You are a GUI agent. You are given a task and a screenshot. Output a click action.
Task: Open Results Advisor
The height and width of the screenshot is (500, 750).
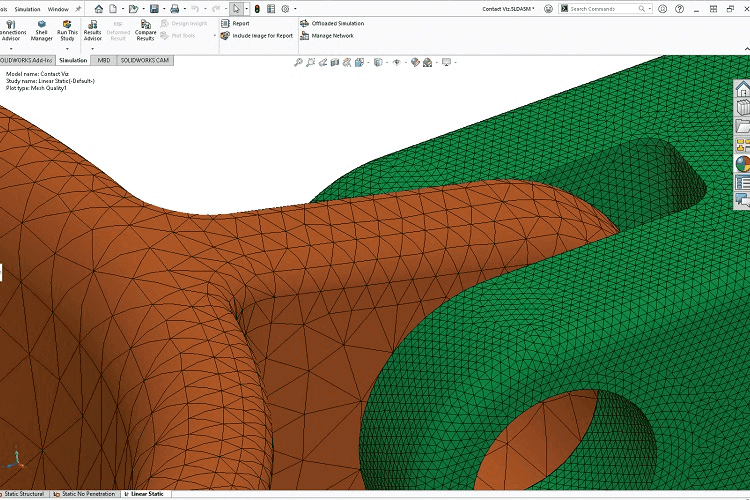point(93,31)
